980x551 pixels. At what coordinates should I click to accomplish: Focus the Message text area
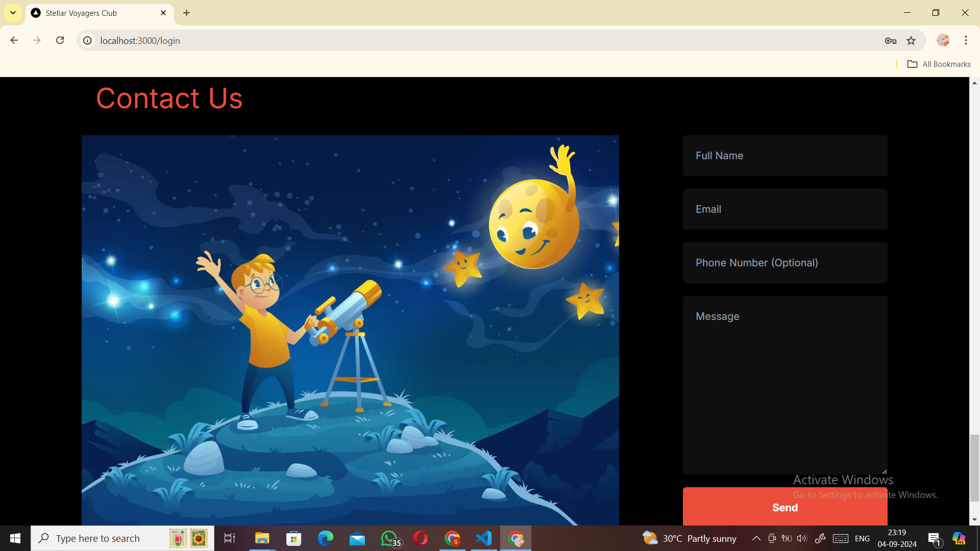tap(785, 385)
